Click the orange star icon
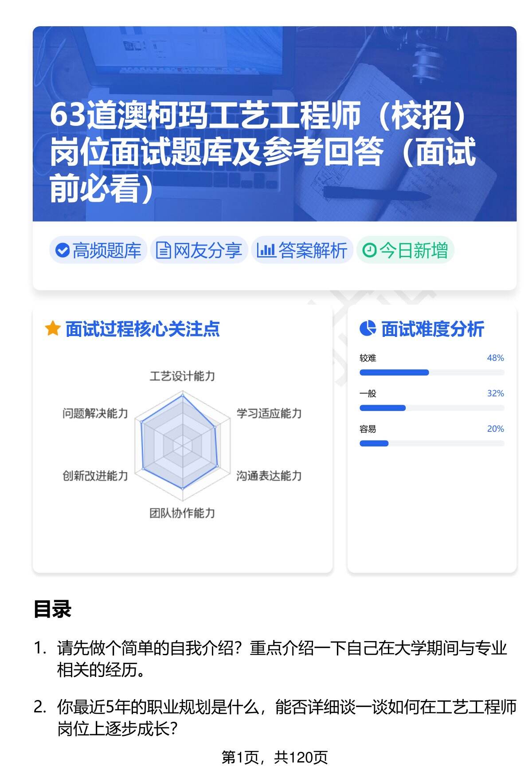Image resolution: width=532 pixels, height=778 pixels. [x=52, y=329]
